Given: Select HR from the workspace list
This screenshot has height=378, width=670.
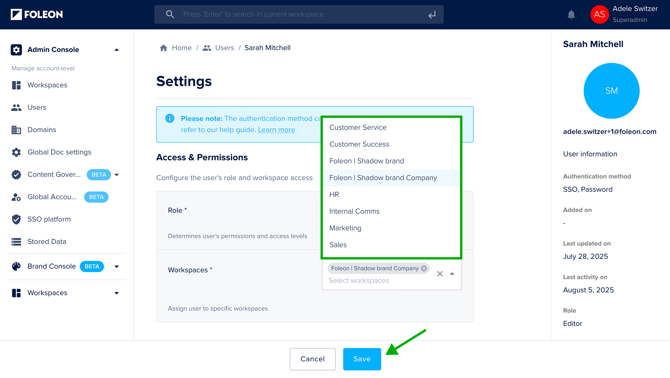Looking at the screenshot, I should (x=391, y=194).
